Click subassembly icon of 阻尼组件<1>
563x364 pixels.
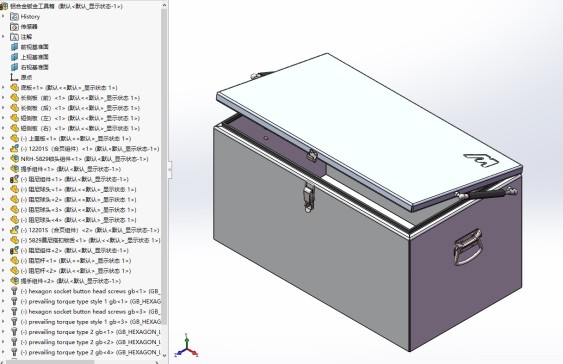pyautogui.click(x=14, y=179)
